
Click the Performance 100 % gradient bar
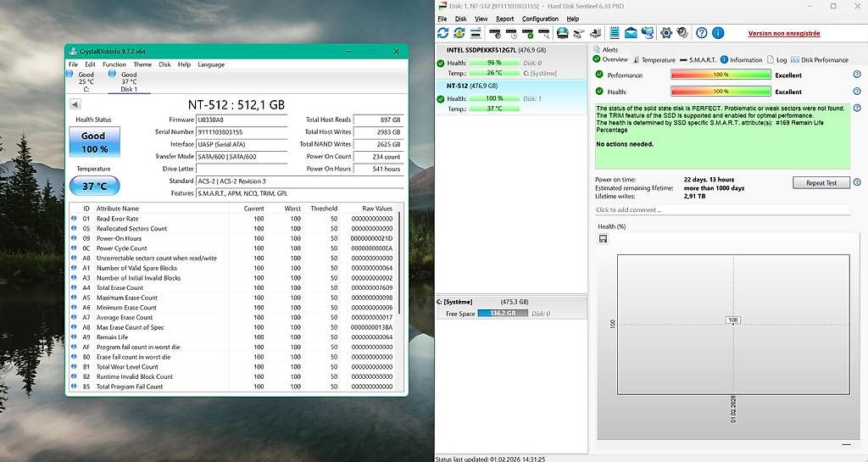721,75
